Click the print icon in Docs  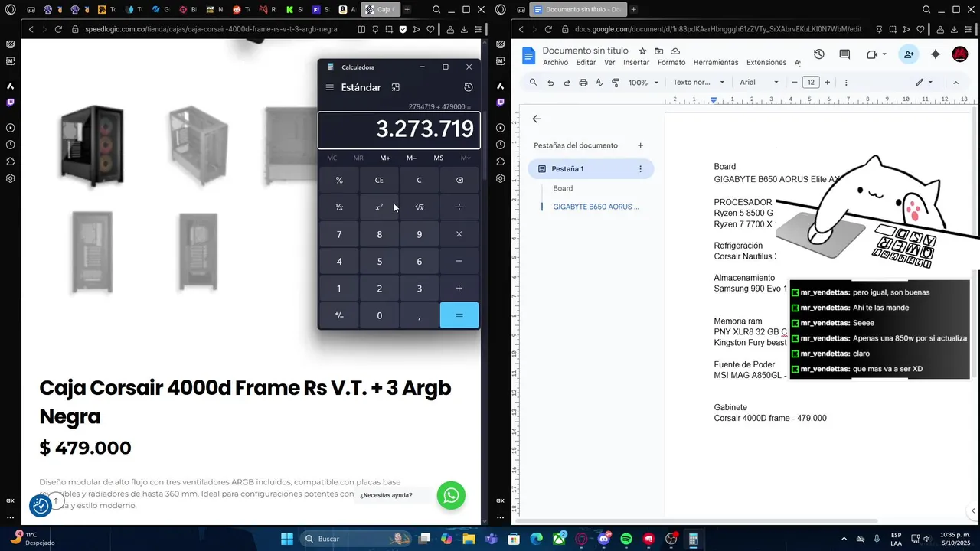click(x=583, y=83)
